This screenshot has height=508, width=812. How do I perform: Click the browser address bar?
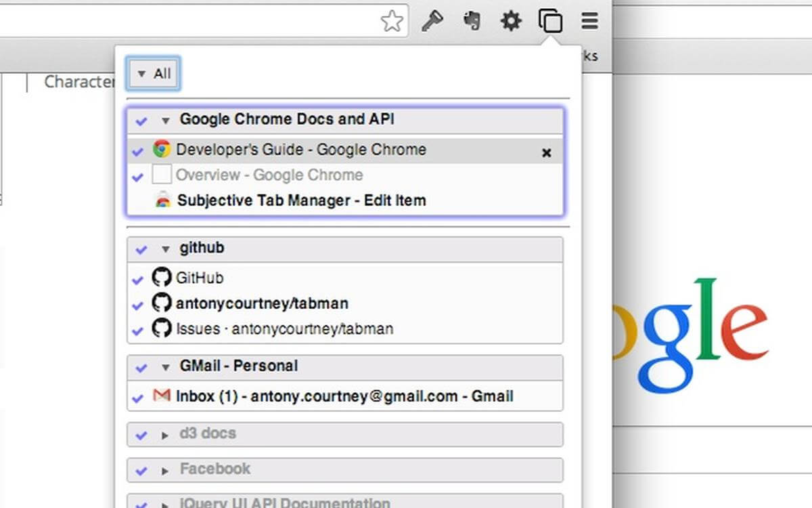tap(189, 22)
